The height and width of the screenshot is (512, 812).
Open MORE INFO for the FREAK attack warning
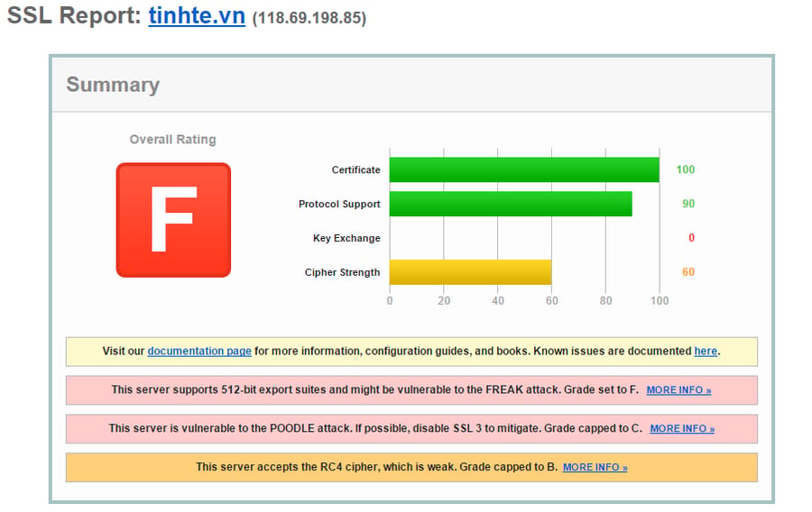tap(678, 390)
